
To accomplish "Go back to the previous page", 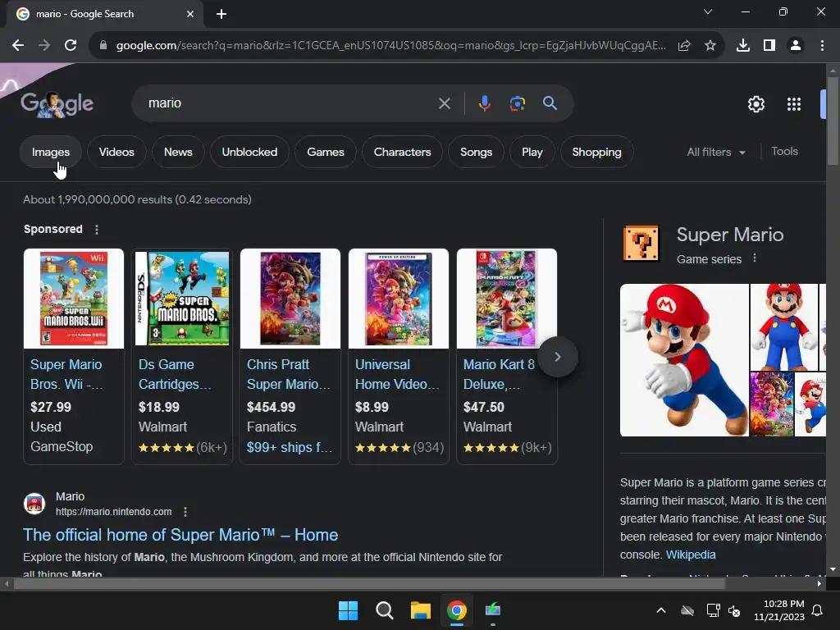I will pyautogui.click(x=18, y=46).
